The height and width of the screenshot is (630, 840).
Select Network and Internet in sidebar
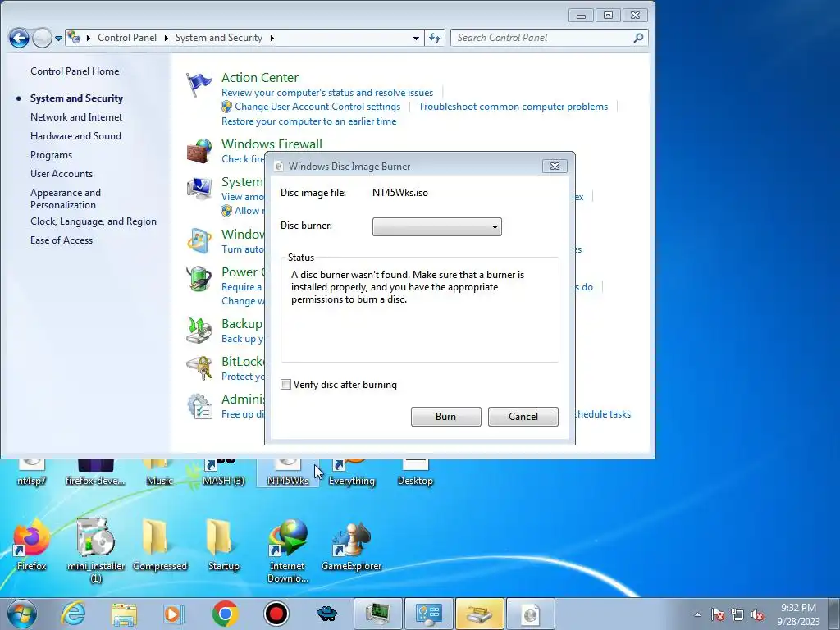click(x=76, y=116)
